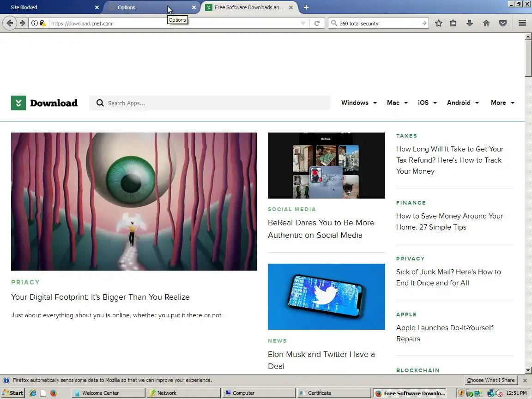Click the Choose What I Share button
This screenshot has width=532, height=399.
point(490,380)
